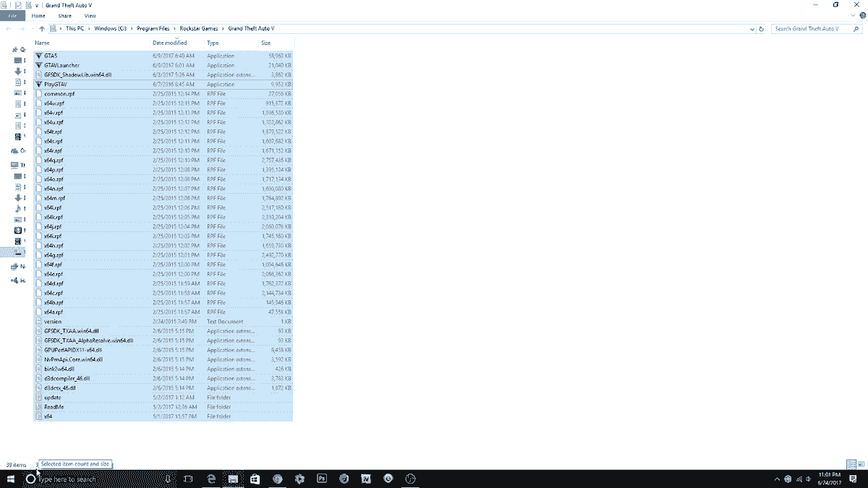Screen dimensions: 868x488
Task: Expand the chevron after This PC breadcrumb
Action: 90,29
